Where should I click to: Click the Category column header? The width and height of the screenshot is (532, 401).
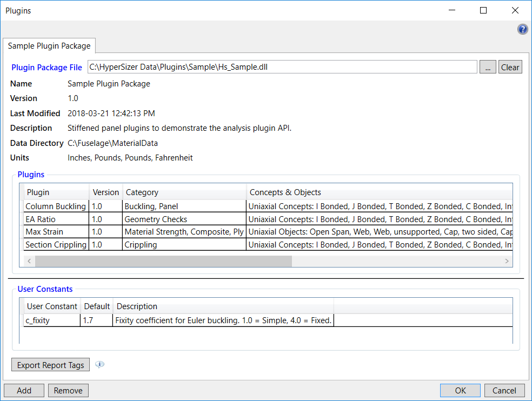pos(184,192)
